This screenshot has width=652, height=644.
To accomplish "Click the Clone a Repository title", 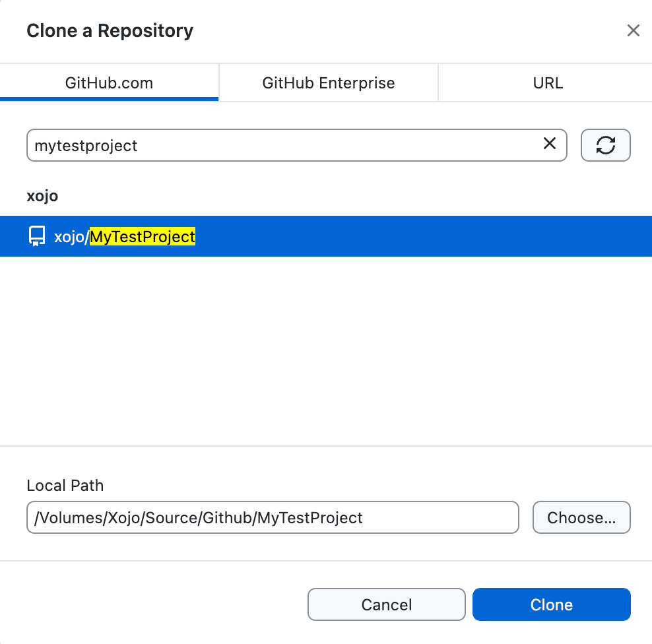I will 110,31.
